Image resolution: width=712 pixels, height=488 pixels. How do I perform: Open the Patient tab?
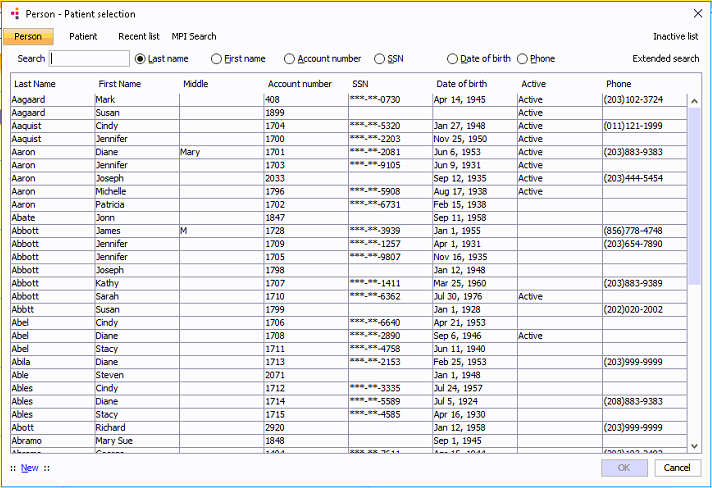[83, 36]
